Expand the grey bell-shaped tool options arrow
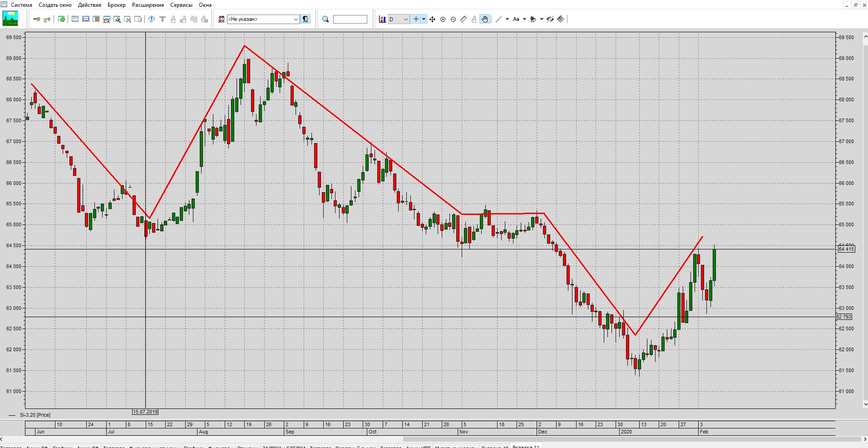 tap(542, 19)
